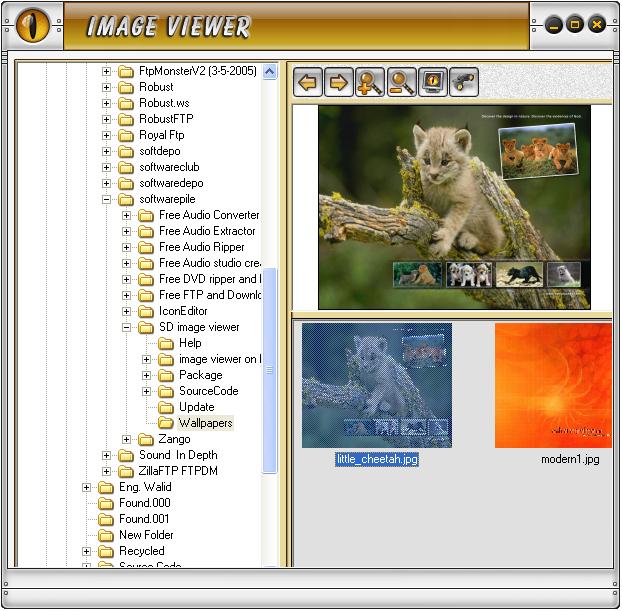Screen dimensions: 622x611
Task: Select the image viewer on folder
Action: 220,359
